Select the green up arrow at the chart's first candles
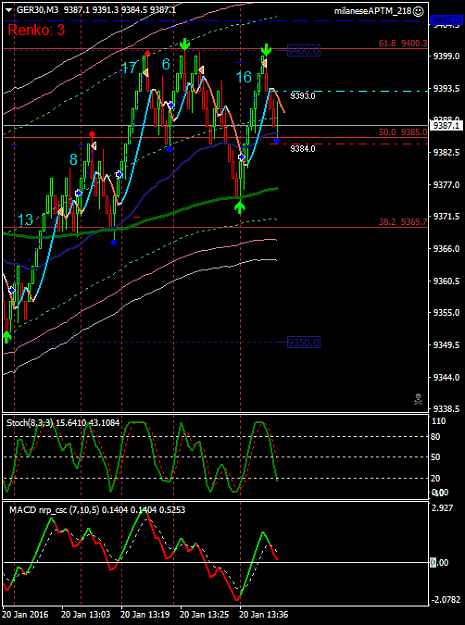Screen dimensions: 465x625 coord(7,336)
